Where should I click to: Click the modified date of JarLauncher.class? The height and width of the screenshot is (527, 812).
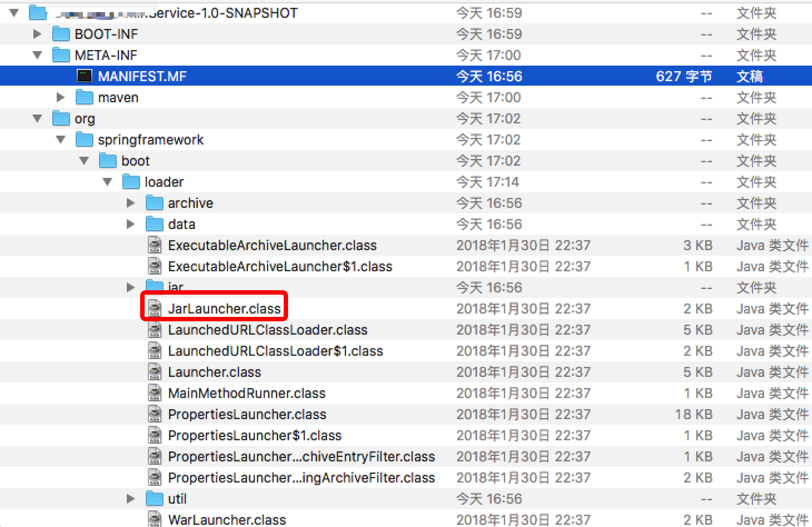click(x=523, y=309)
